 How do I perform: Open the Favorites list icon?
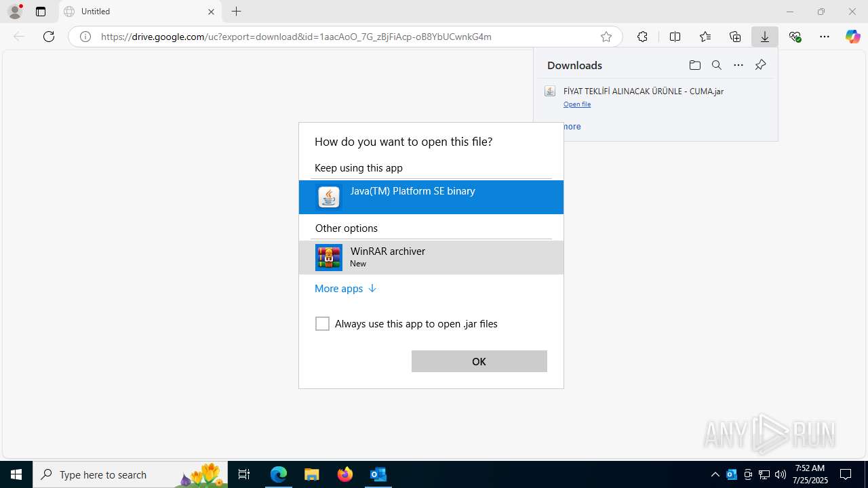click(x=705, y=37)
